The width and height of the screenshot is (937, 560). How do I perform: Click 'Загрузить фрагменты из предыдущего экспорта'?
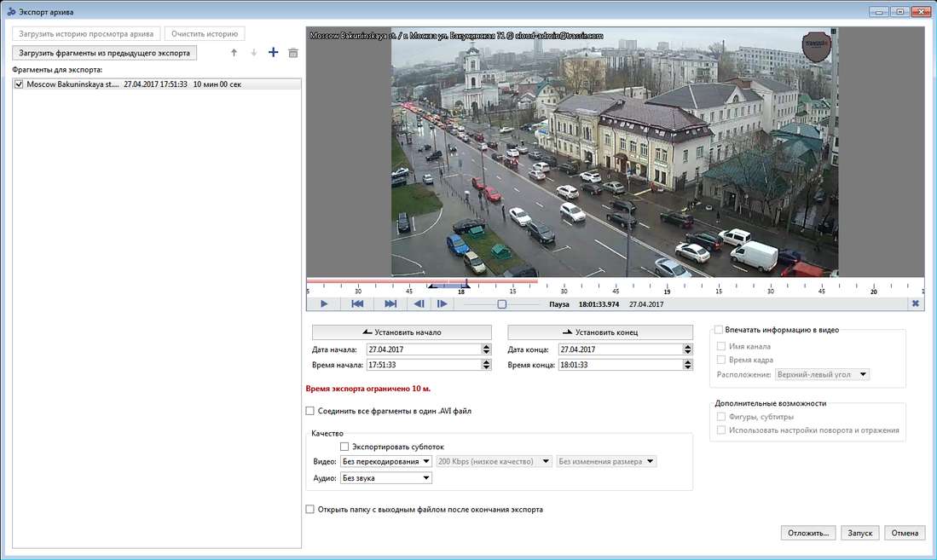[105, 53]
